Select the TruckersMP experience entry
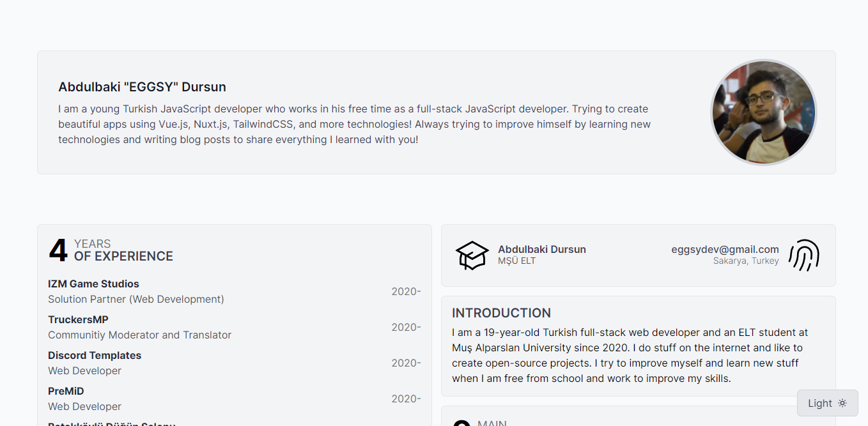Screen dimensions: 868x426 click(78, 319)
